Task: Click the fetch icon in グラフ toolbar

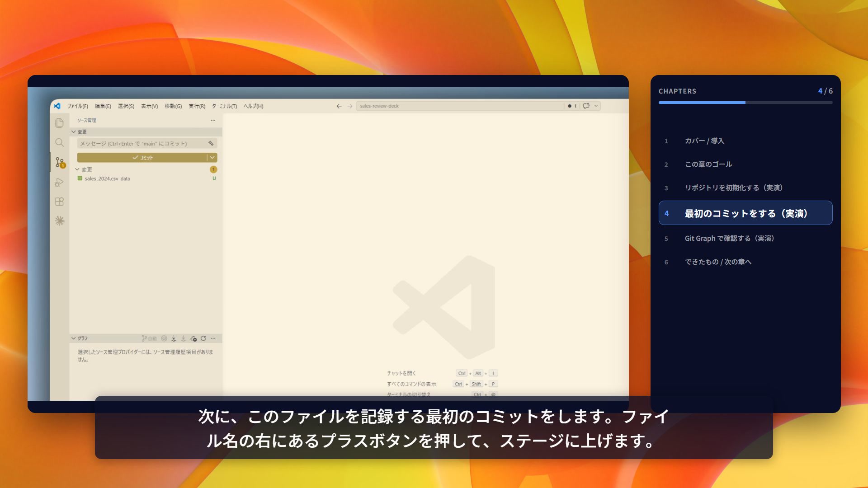Action: pos(174,338)
